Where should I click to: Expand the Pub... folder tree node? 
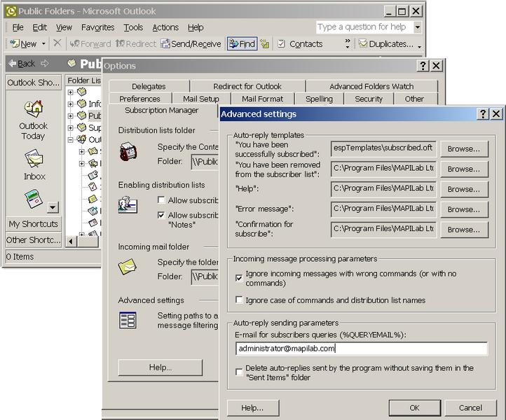70,115
